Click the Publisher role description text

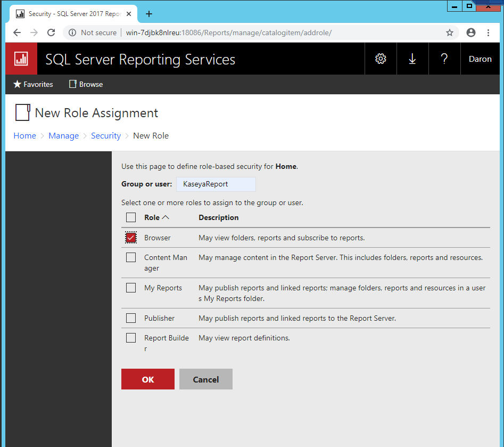(x=298, y=318)
